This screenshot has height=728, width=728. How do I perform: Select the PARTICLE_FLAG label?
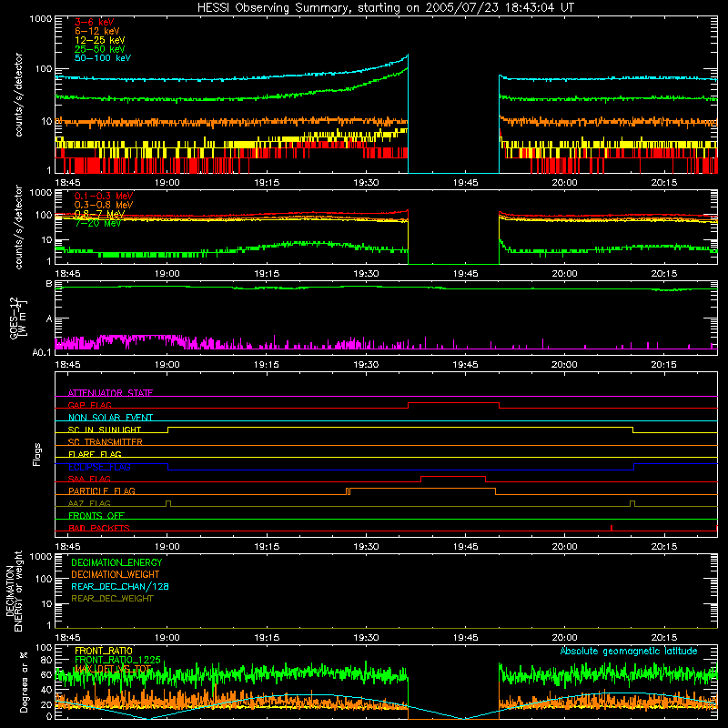click(102, 490)
